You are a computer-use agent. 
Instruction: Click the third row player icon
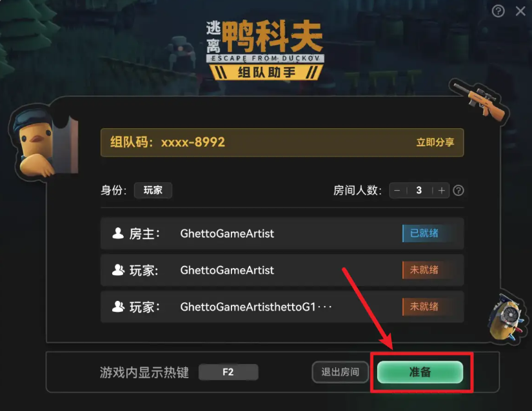click(118, 307)
